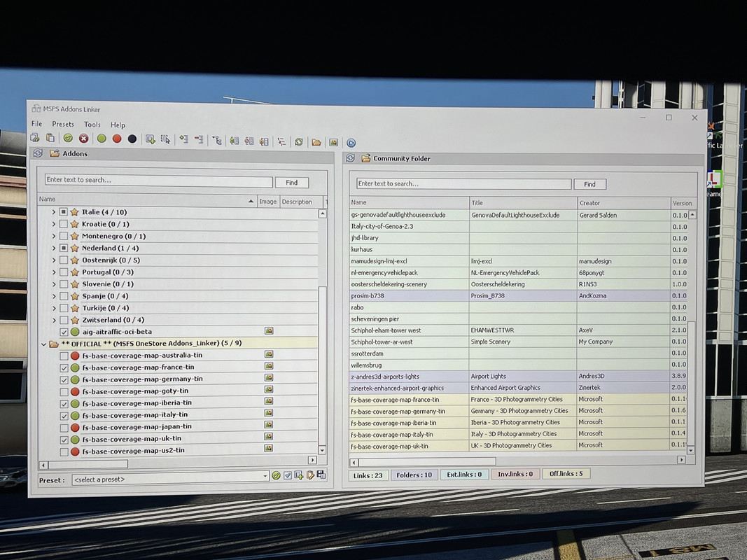Image resolution: width=747 pixels, height=560 pixels.
Task: Click the Folders : 10 status label
Action: (414, 475)
